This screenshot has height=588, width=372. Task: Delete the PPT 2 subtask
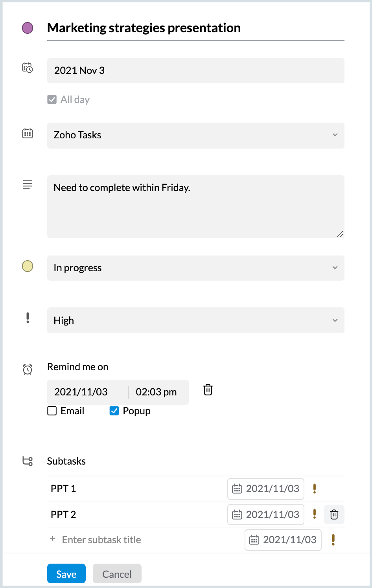[334, 514]
